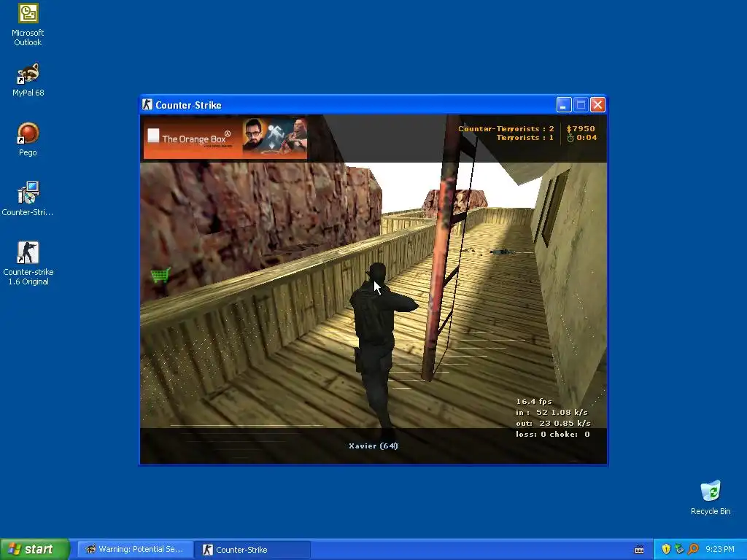Select the Counter-strike 1.6 Original shortcut

pos(28,263)
